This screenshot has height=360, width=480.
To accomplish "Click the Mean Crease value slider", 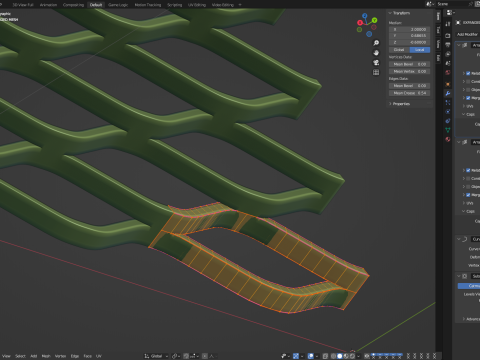I will click(x=409, y=93).
